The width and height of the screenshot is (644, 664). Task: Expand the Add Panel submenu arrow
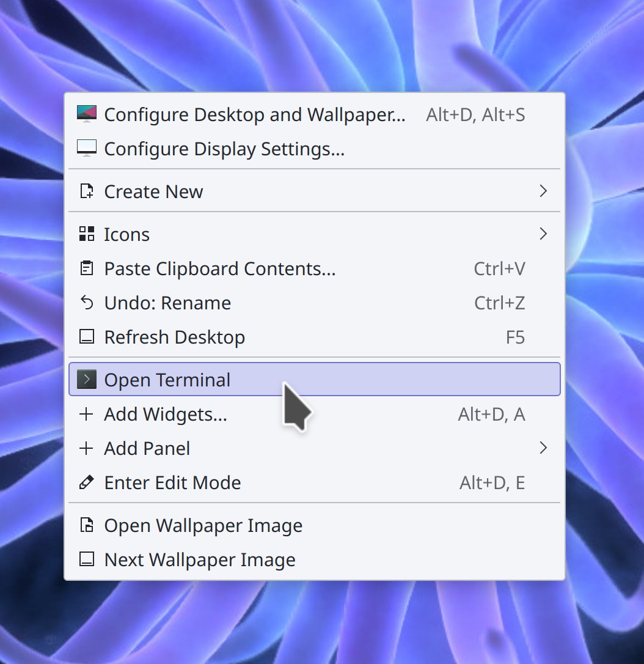[x=543, y=448]
